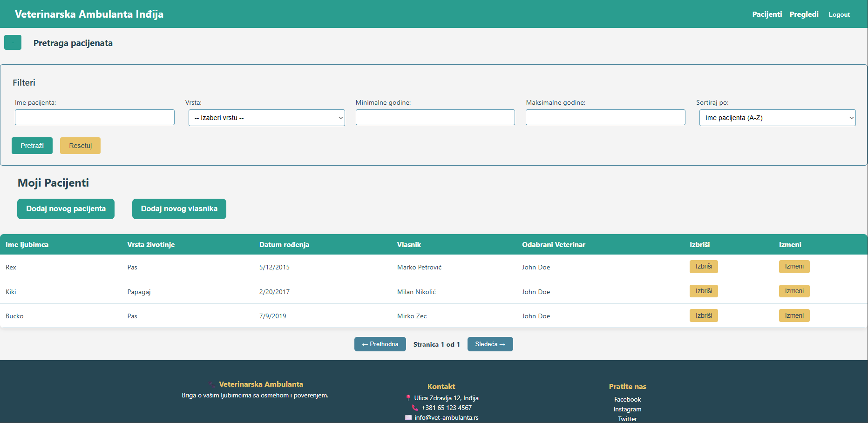Screen dimensions: 868x423
Task: Select the Rex name cell
Action: pyautogui.click(x=11, y=268)
